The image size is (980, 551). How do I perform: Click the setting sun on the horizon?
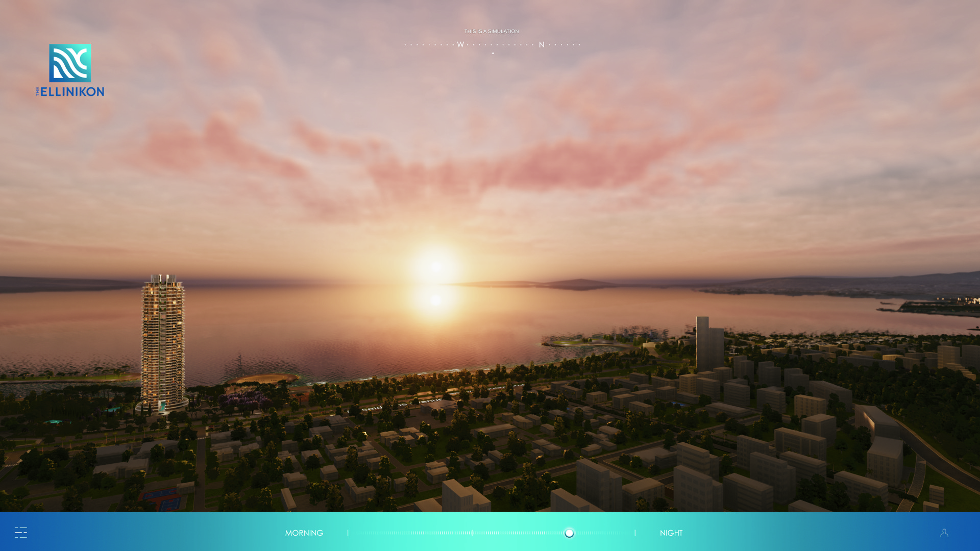point(435,265)
